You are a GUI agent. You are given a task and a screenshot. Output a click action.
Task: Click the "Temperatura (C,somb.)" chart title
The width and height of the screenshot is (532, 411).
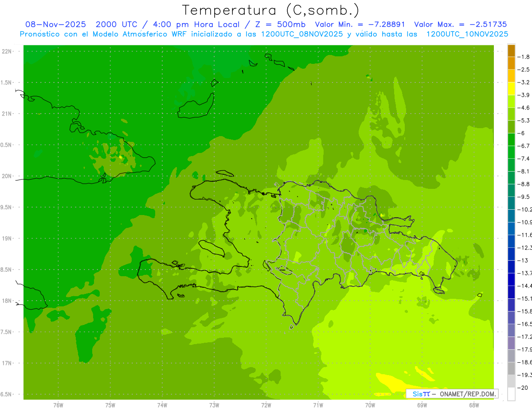[x=271, y=10]
